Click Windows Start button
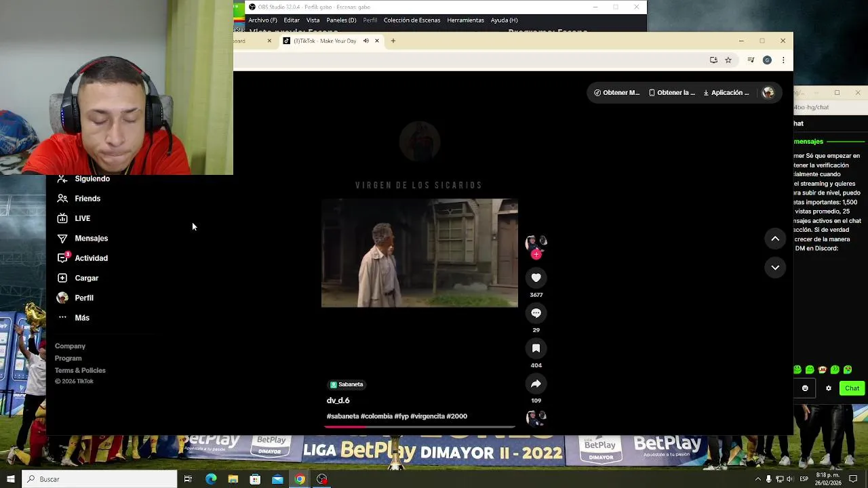The image size is (868, 488). tap(10, 479)
